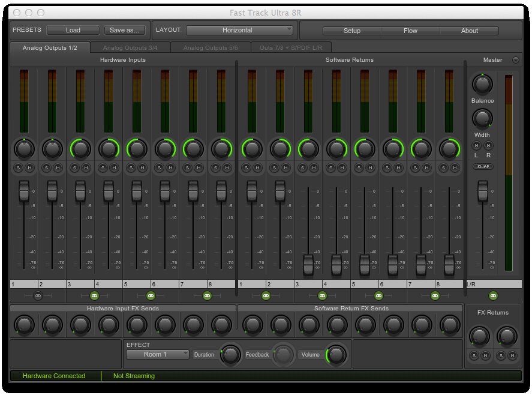Viewport: 532px width, 395px height.
Task: Open the effect dropdown showing Room 1
Action: (157, 354)
